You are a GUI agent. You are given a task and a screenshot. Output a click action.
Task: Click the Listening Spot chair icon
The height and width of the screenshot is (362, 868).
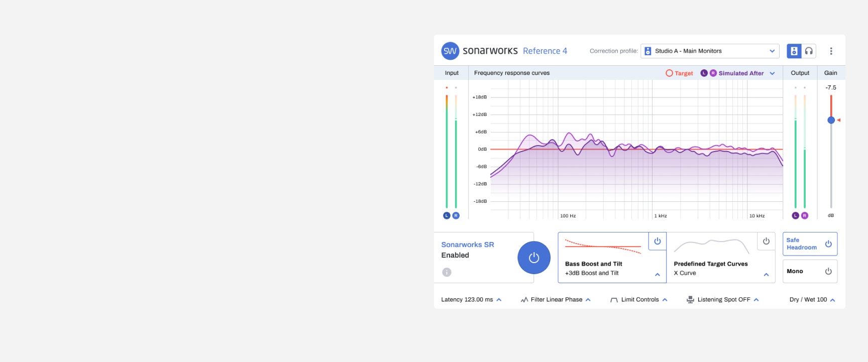pyautogui.click(x=690, y=300)
